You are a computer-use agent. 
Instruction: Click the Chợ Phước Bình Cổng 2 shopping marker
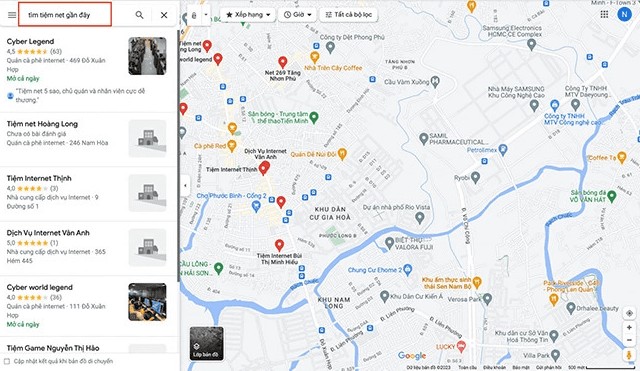256,206
